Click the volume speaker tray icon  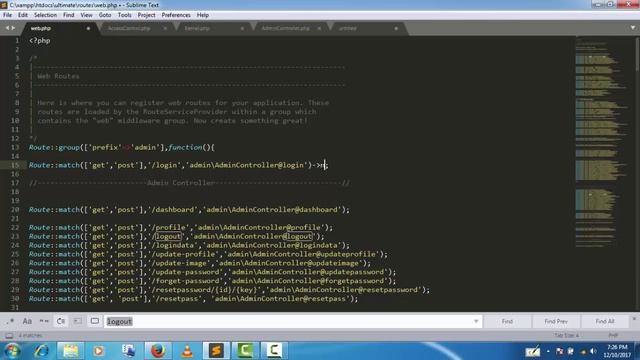[593, 351]
